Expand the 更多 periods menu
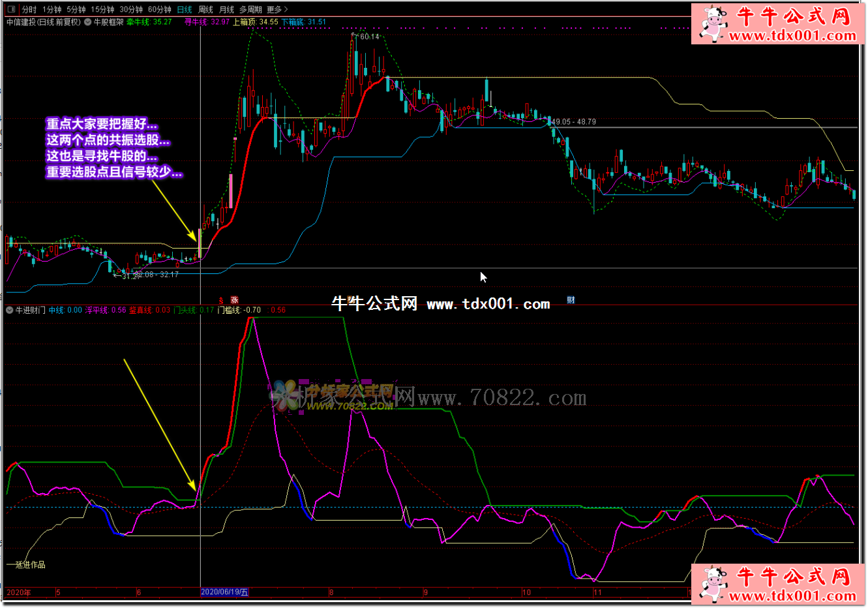Image resolution: width=868 pixels, height=608 pixels. click(x=277, y=9)
